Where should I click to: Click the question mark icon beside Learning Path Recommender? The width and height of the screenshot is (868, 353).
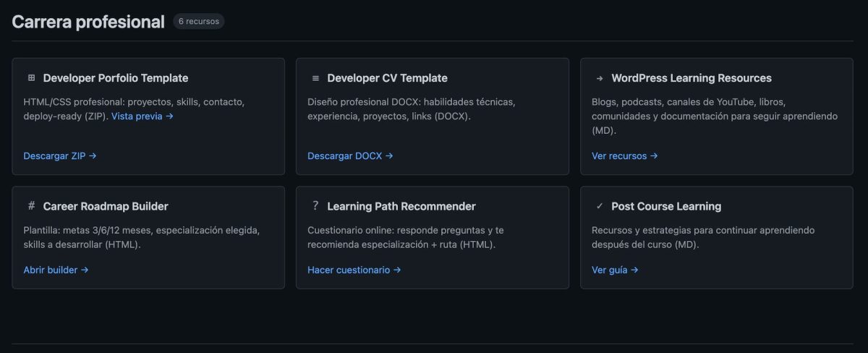click(315, 206)
